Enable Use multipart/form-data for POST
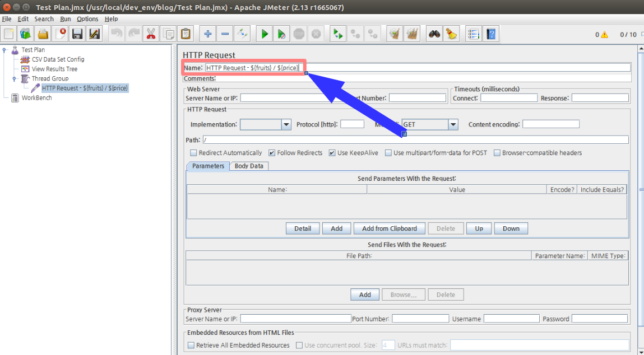Screen dimensions: 644x355 pyautogui.click(x=388, y=153)
